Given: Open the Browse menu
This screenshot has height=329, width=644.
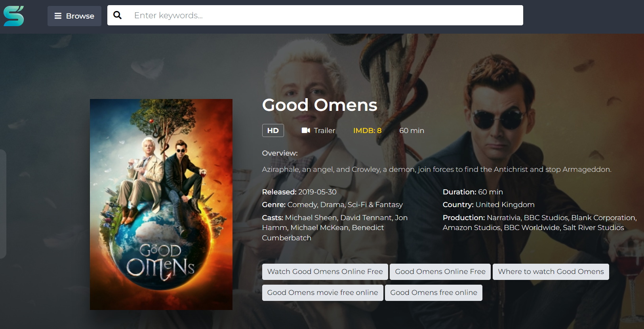Looking at the screenshot, I should click(x=74, y=16).
